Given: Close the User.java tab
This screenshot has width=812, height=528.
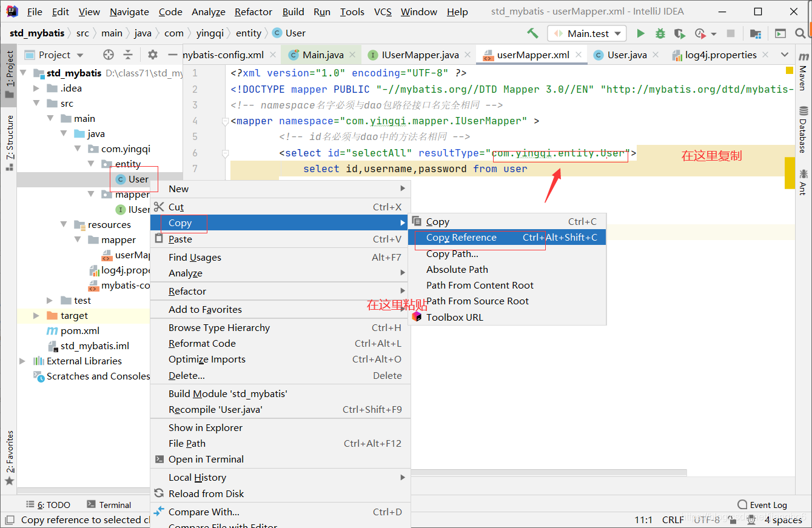Looking at the screenshot, I should [x=656, y=55].
